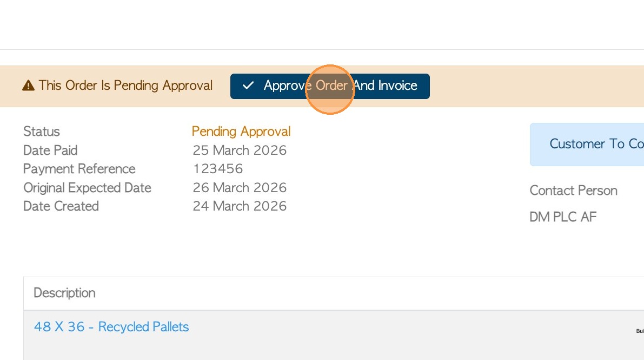
Task: Click the Original Expected Date label
Action: point(87,188)
